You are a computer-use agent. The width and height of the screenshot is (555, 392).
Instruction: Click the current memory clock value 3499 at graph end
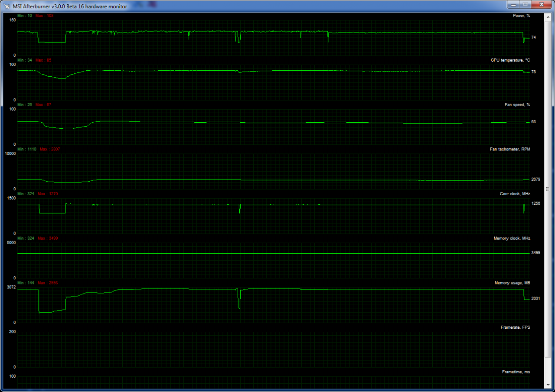pyautogui.click(x=536, y=252)
